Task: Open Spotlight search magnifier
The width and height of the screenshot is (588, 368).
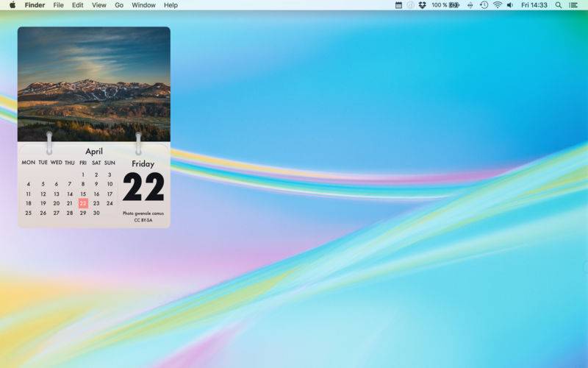Action: pos(559,5)
